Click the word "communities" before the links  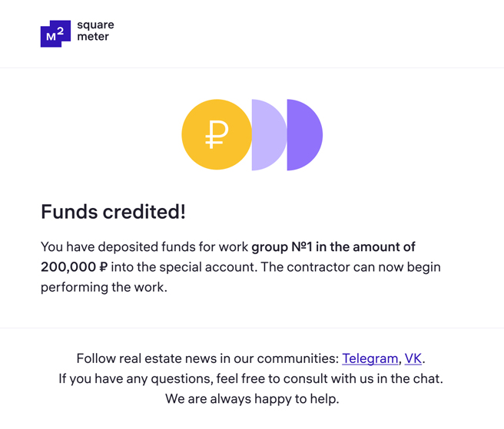point(297,358)
